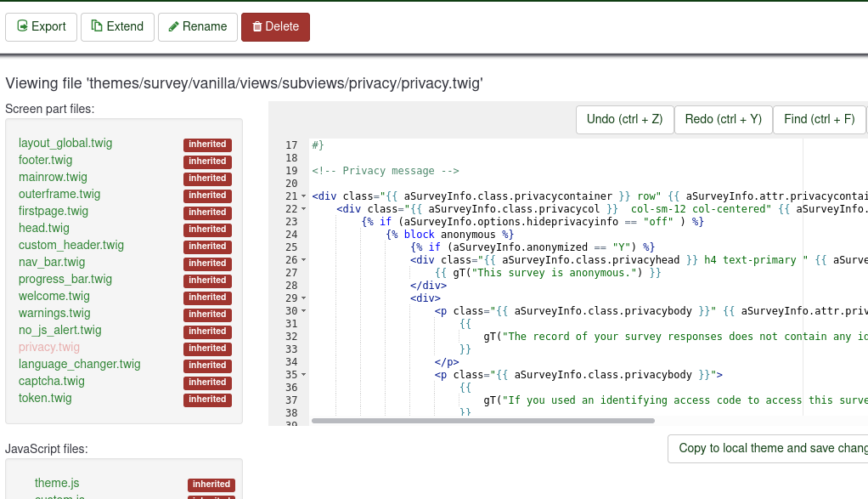The image size is (868, 499).
Task: Click the 'Screen part files:' label
Action: tap(50, 109)
